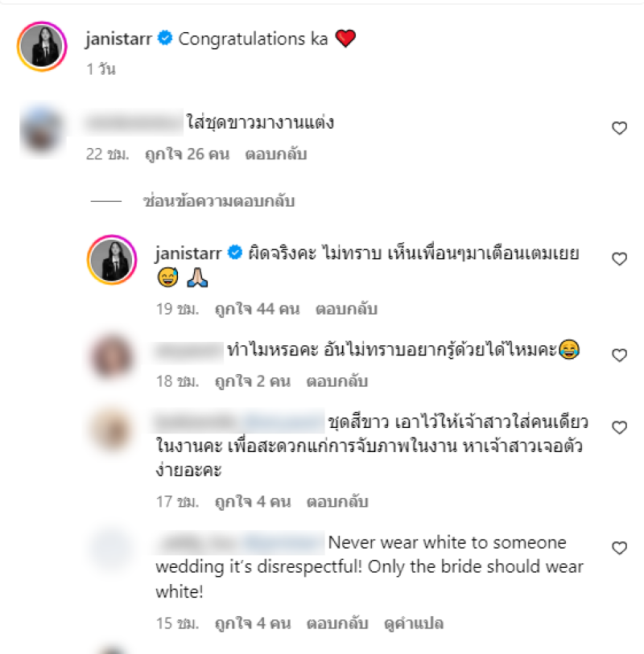Click janistarr username in the reply
The image size is (644, 654).
coord(188,253)
